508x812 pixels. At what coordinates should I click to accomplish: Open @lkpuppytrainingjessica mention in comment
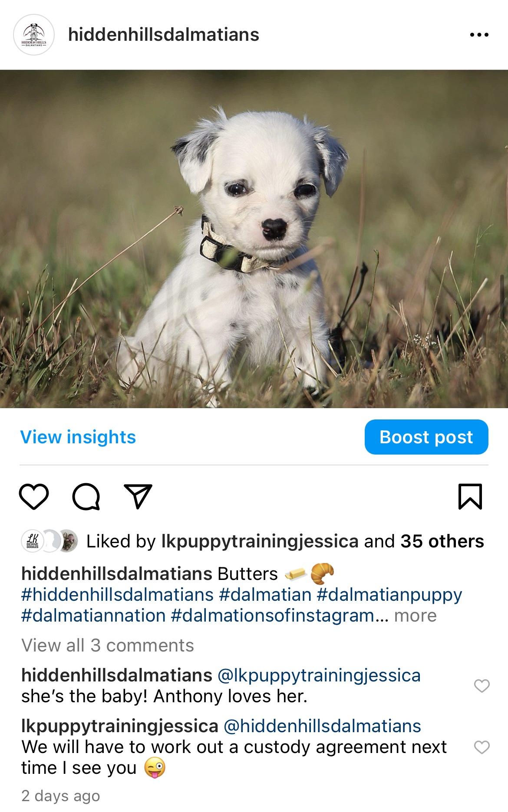(319, 675)
